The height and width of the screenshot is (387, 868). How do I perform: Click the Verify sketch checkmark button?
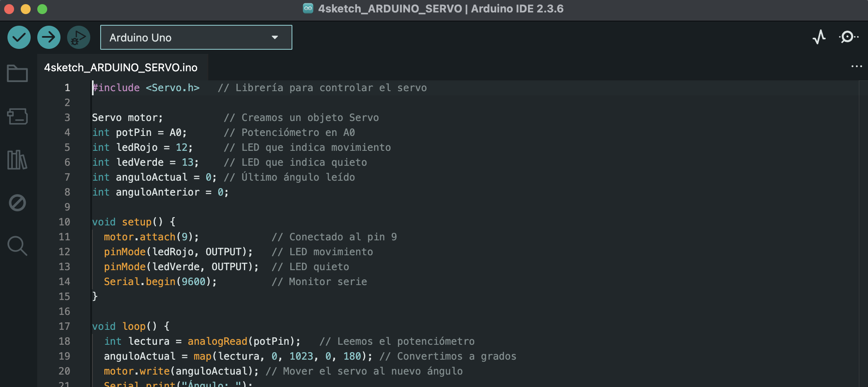click(19, 37)
